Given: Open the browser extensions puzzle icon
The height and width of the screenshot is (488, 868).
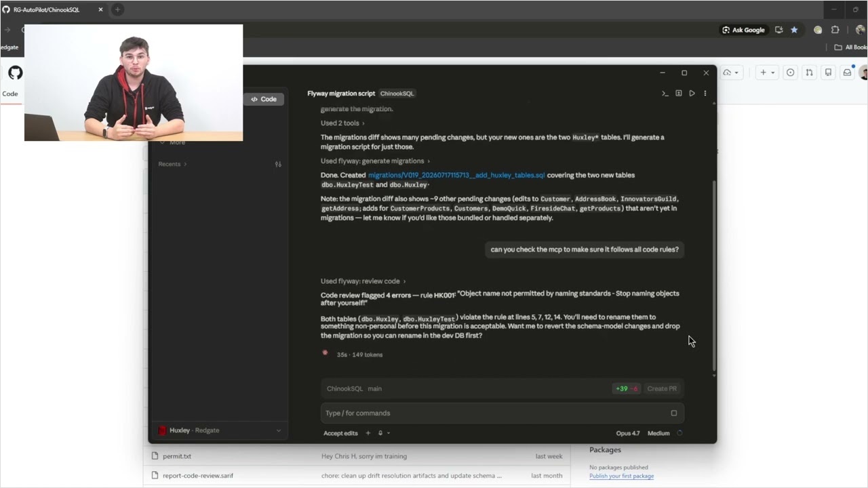Looking at the screenshot, I should 835,30.
